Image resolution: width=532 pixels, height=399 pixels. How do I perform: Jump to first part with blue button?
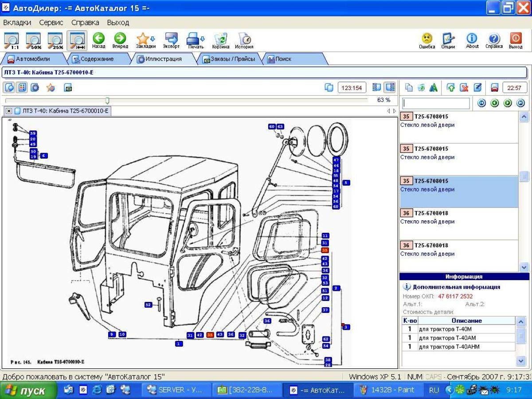482,103
